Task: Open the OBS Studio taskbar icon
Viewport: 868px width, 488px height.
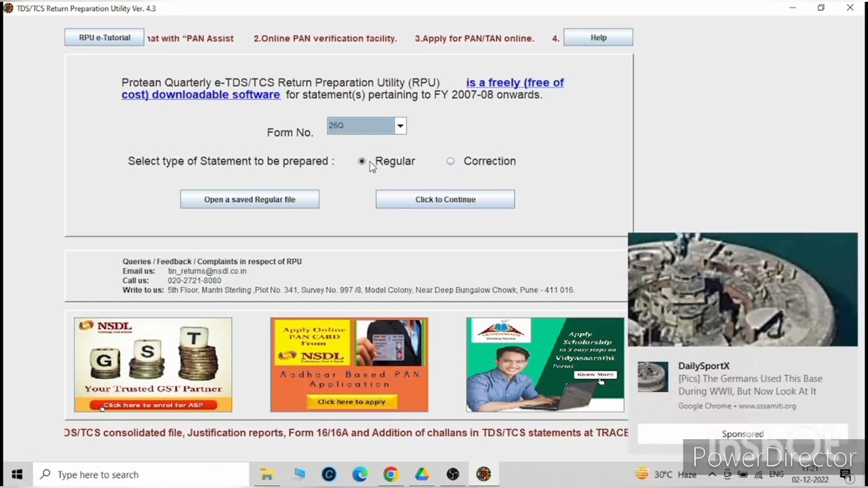Action: [453, 474]
